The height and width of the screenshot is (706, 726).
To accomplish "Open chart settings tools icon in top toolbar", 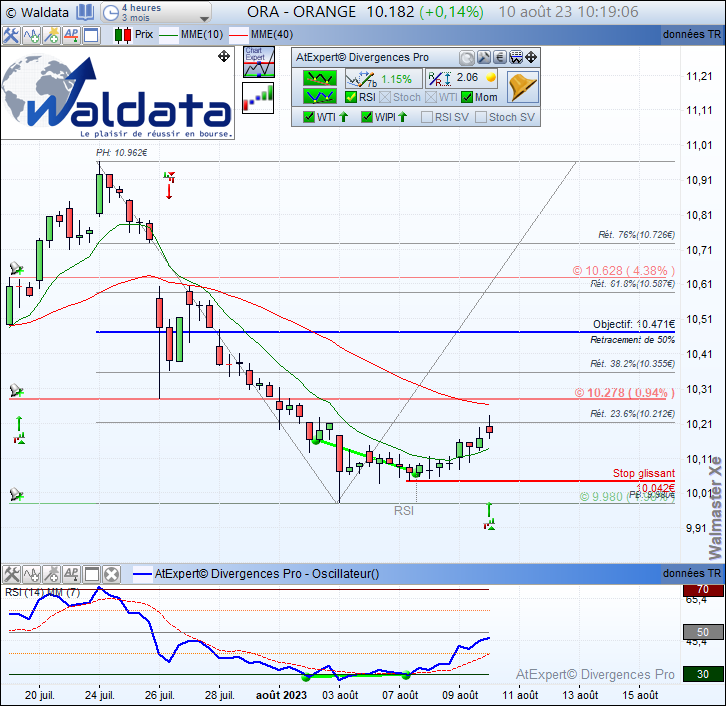I will (x=11, y=35).
